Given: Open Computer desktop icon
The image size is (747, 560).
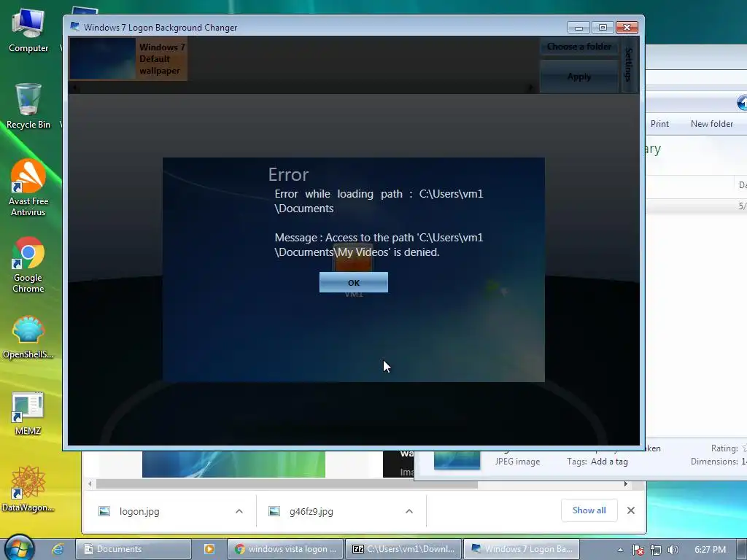Looking at the screenshot, I should (x=28, y=30).
